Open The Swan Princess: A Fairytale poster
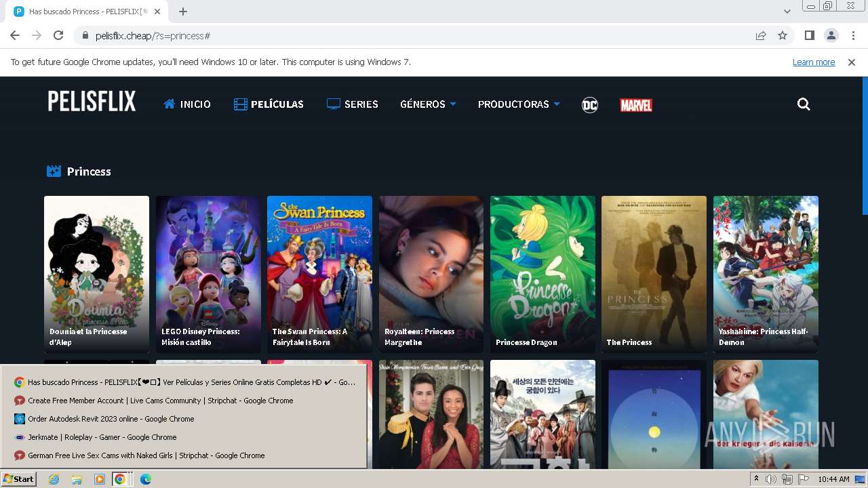This screenshot has height=488, width=868. tap(319, 274)
